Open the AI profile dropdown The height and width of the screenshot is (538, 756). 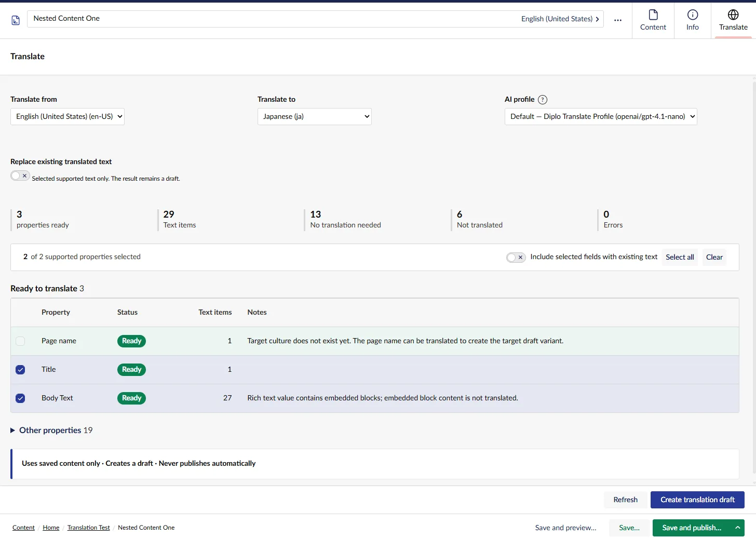pyautogui.click(x=601, y=116)
